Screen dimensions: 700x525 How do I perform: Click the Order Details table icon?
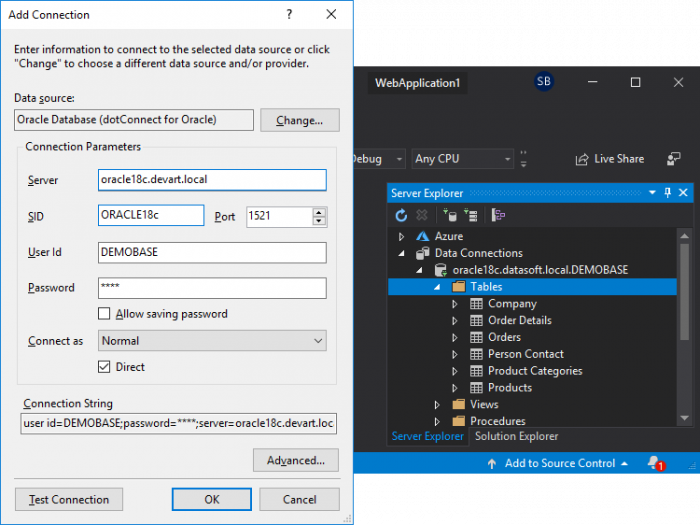tap(476, 321)
